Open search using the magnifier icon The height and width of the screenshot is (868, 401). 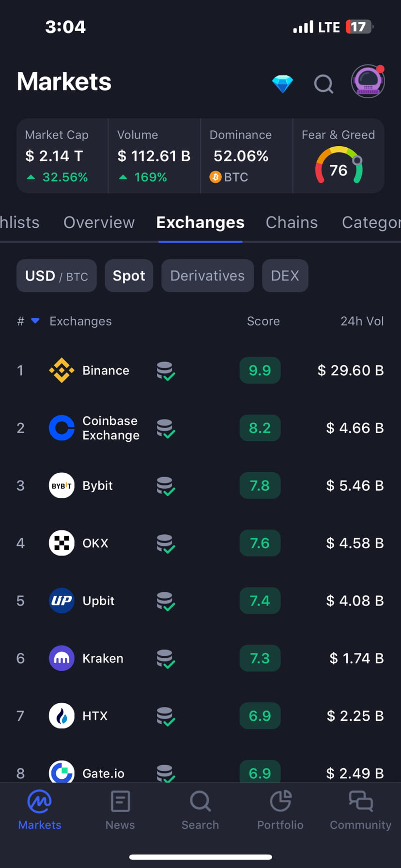point(324,84)
